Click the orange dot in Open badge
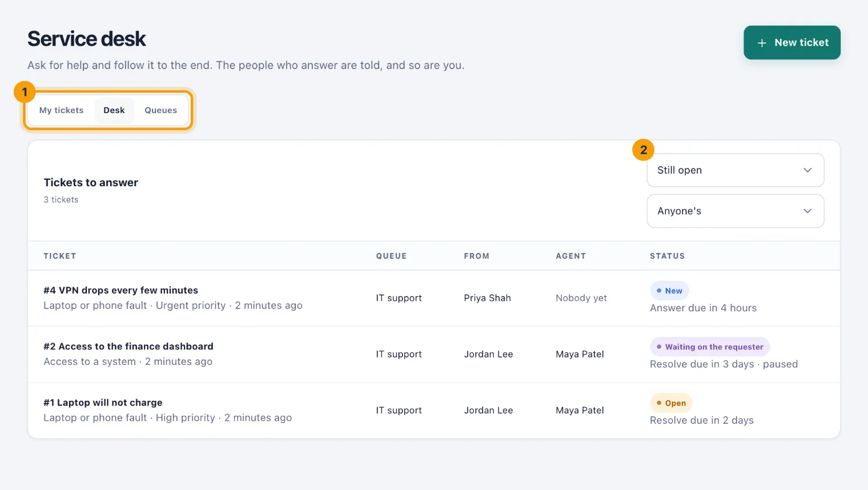868x490 pixels. [x=659, y=403]
